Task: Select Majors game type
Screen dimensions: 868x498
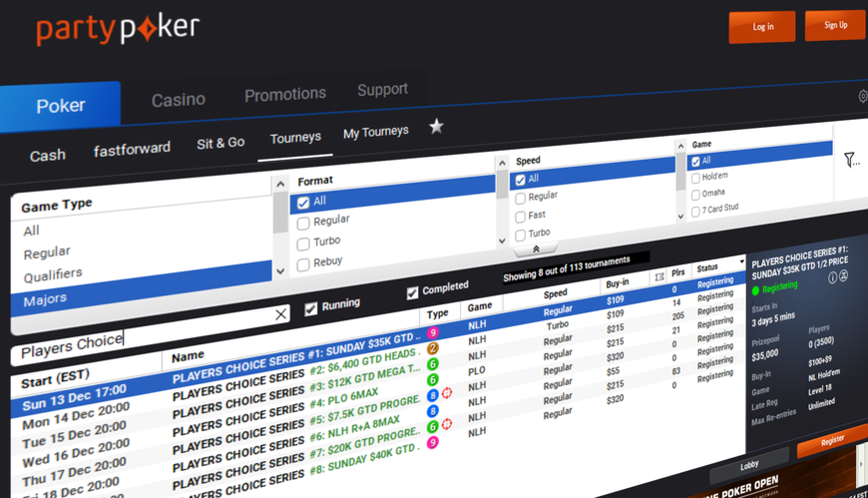Action: pos(141,290)
